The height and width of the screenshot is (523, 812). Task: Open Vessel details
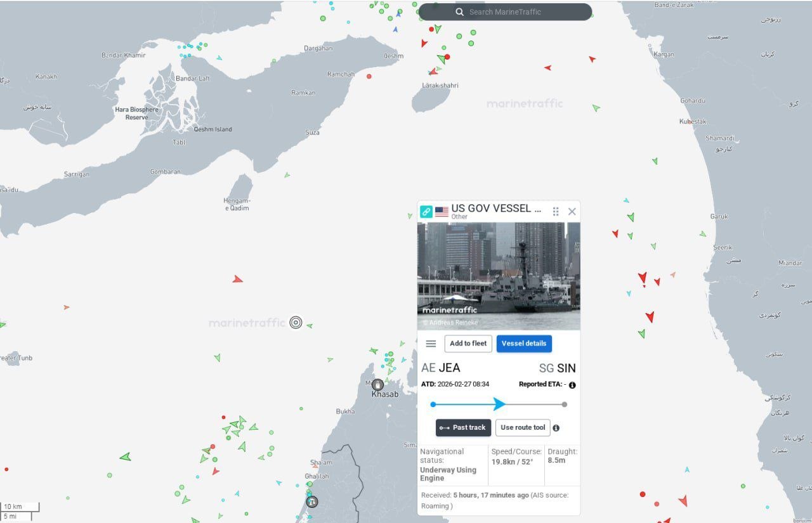pos(524,344)
